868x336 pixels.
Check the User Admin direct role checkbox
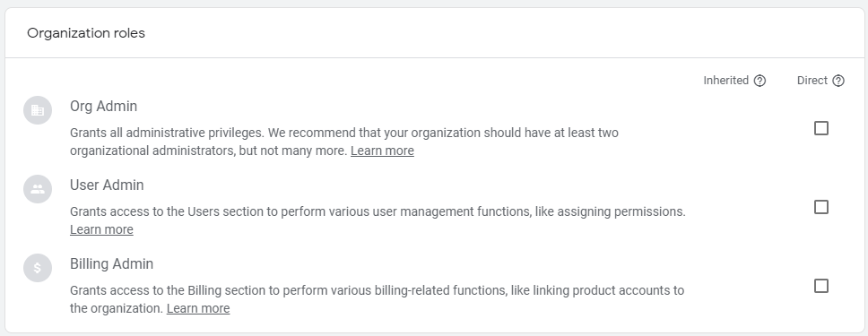click(x=821, y=207)
